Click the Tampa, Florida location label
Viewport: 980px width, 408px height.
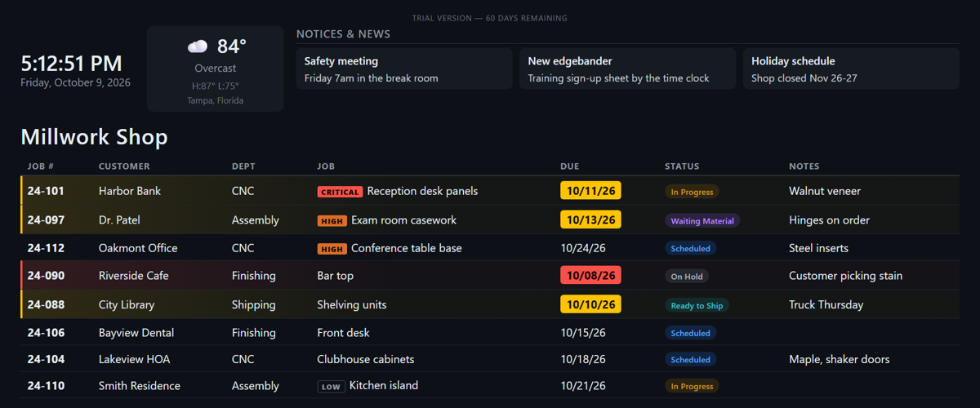click(x=216, y=100)
